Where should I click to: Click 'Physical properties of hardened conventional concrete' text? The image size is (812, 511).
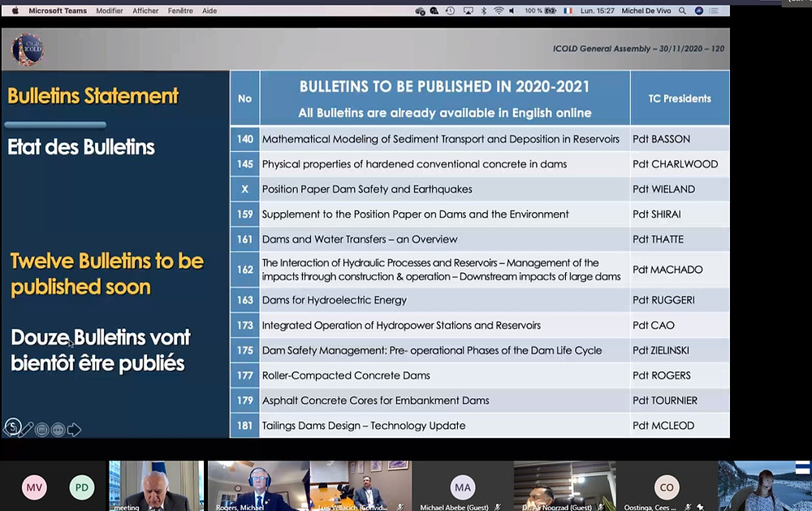(x=414, y=164)
